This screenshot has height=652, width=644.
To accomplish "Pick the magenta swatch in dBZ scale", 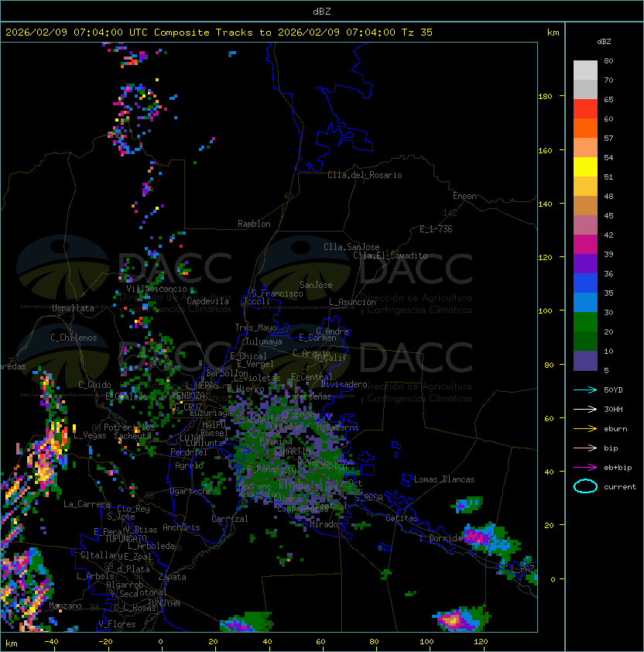I will click(x=585, y=245).
